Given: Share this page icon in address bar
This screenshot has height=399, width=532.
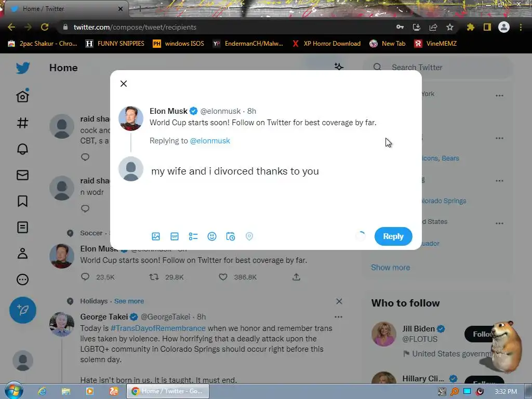Looking at the screenshot, I should pos(433,27).
